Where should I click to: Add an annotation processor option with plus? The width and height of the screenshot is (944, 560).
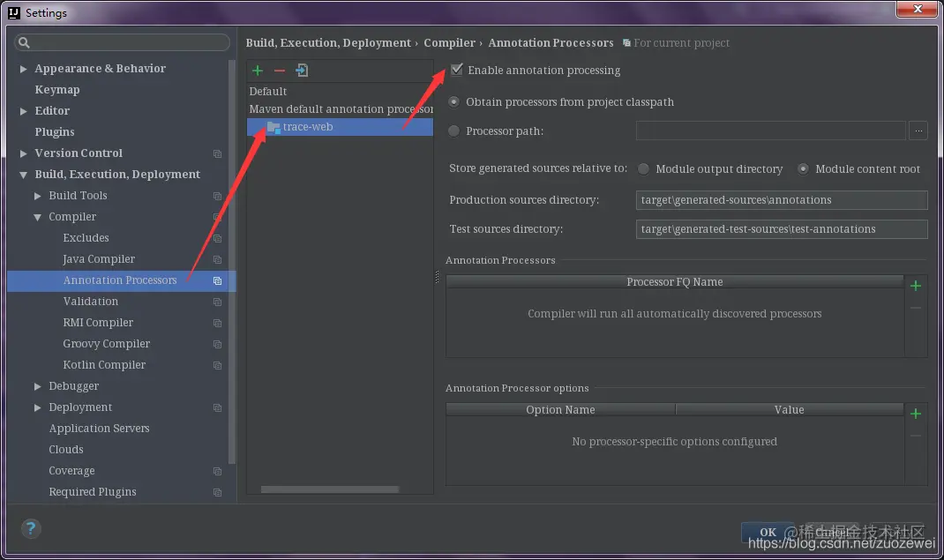coord(916,414)
